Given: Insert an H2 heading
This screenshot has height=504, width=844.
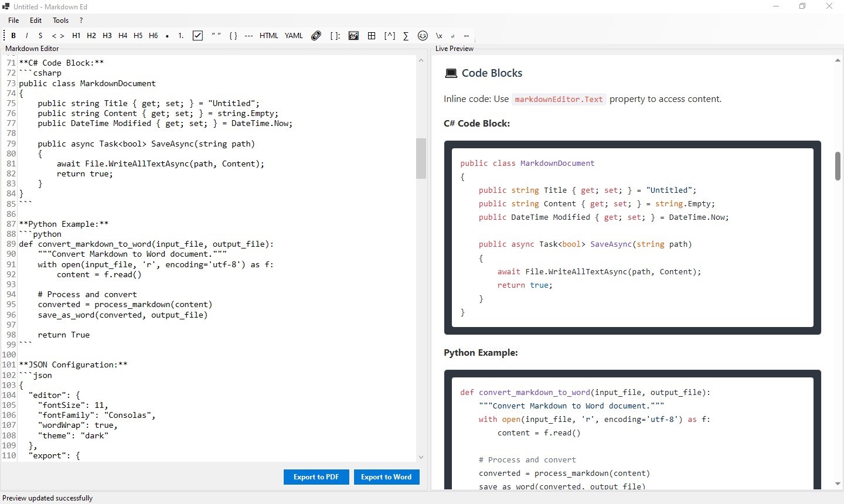Looking at the screenshot, I should click(x=91, y=36).
